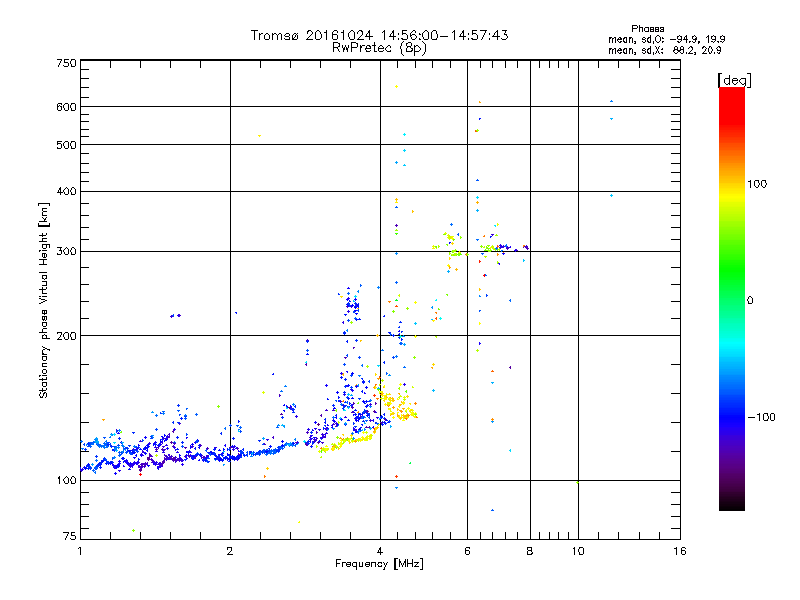The width and height of the screenshot is (800, 600).
Task: Click the colorbar label "100"
Action: click(757, 184)
